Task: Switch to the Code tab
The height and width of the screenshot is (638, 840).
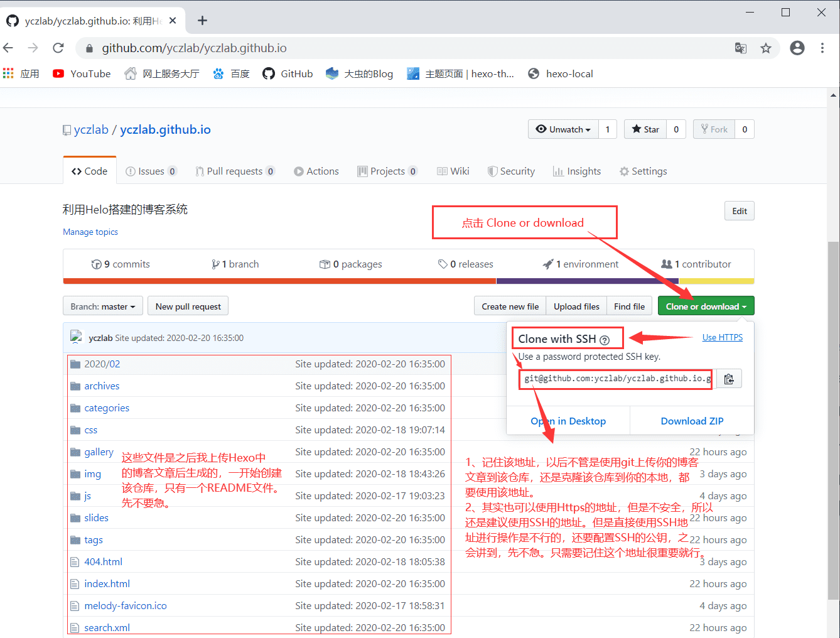Action: 90,171
